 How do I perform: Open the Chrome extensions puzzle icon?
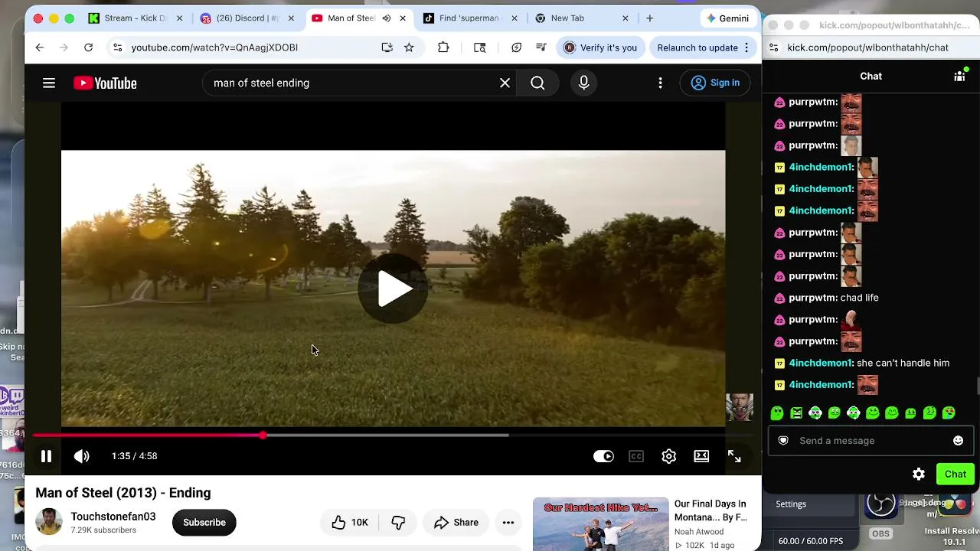click(443, 47)
